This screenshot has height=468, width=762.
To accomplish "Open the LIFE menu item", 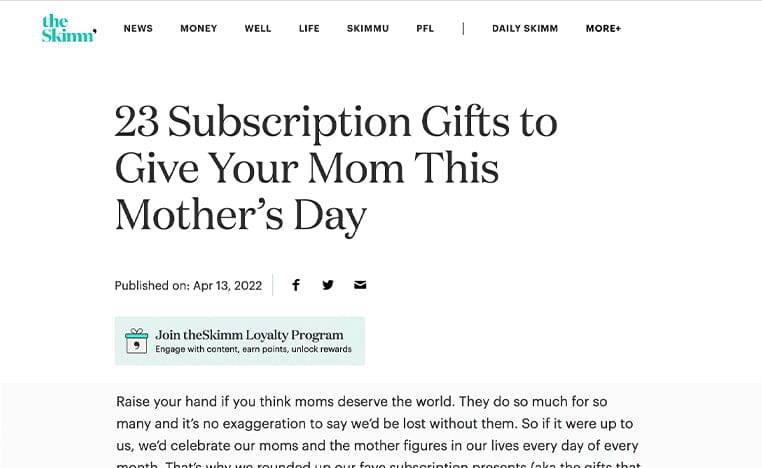I will [x=309, y=29].
